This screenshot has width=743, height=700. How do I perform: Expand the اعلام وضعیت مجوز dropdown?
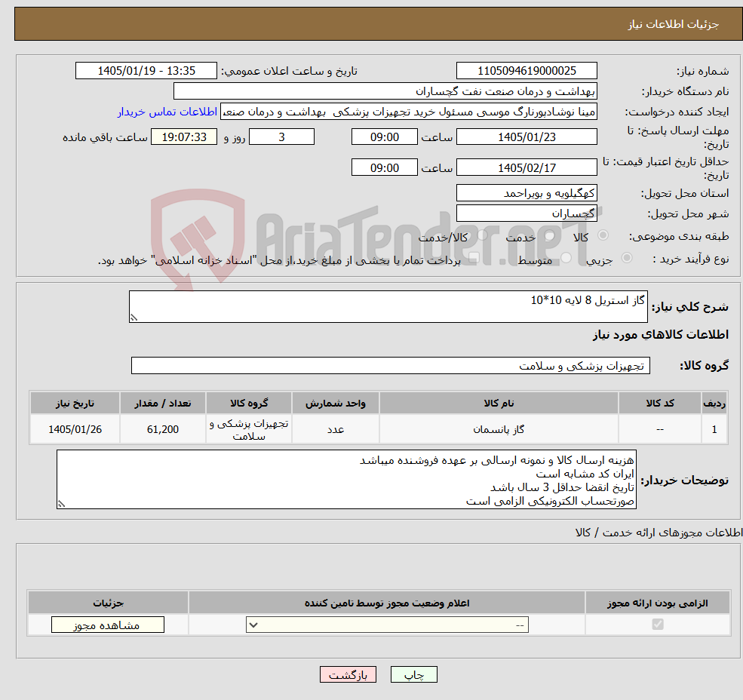[x=387, y=625]
